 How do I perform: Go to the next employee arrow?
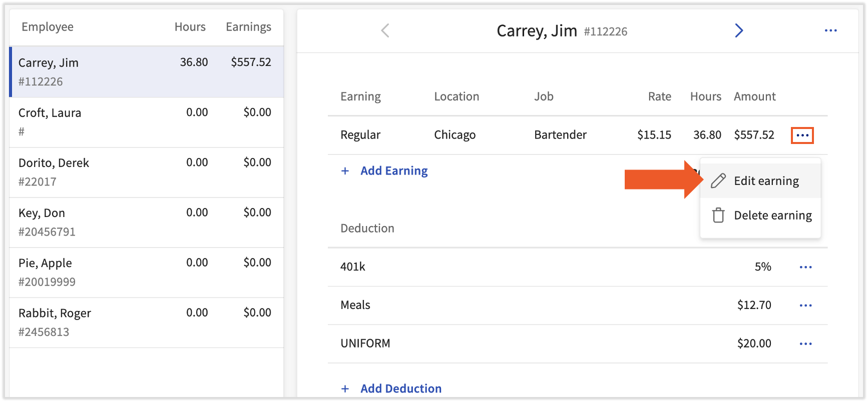[x=739, y=30]
